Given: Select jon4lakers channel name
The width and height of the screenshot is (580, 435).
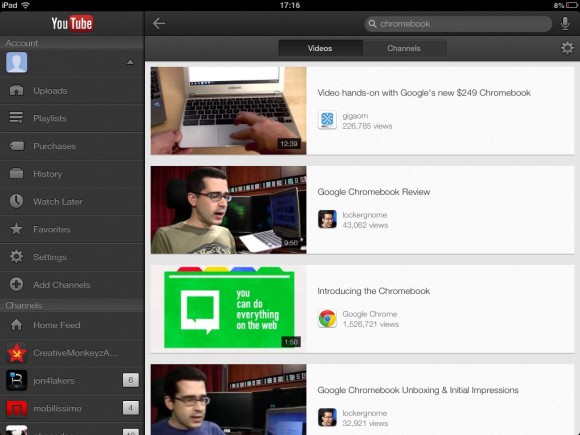Looking at the screenshot, I should [x=54, y=381].
